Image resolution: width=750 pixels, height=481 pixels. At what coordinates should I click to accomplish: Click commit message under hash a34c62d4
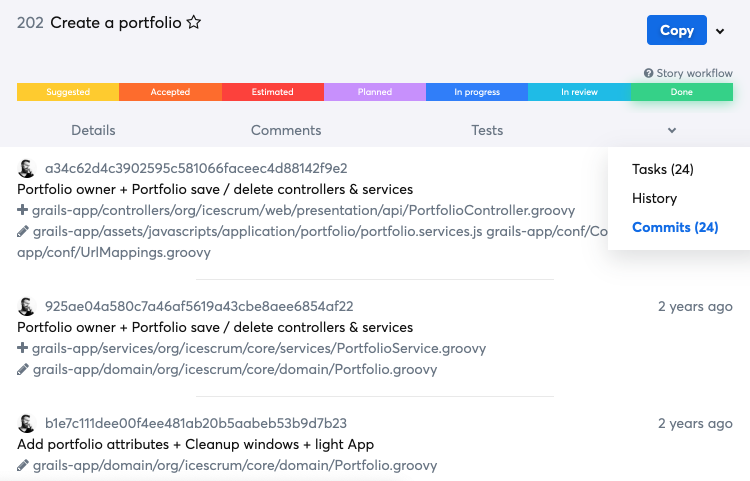(215, 189)
